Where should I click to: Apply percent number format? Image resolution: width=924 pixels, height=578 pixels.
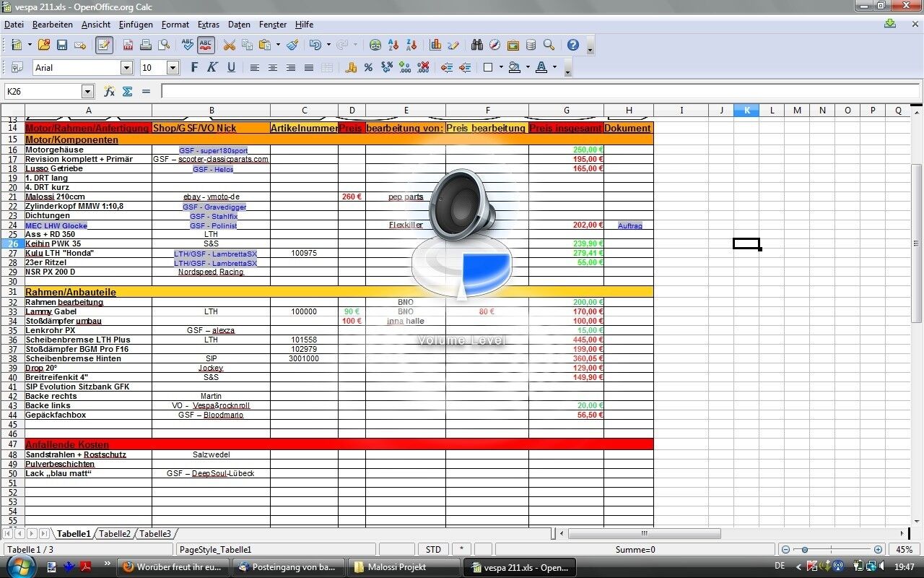[368, 68]
